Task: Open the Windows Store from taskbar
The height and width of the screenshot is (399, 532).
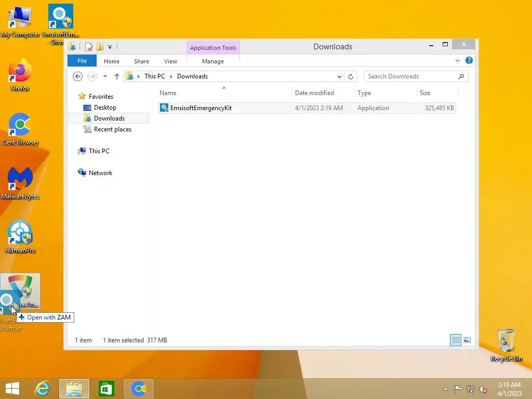Action: [x=106, y=389]
